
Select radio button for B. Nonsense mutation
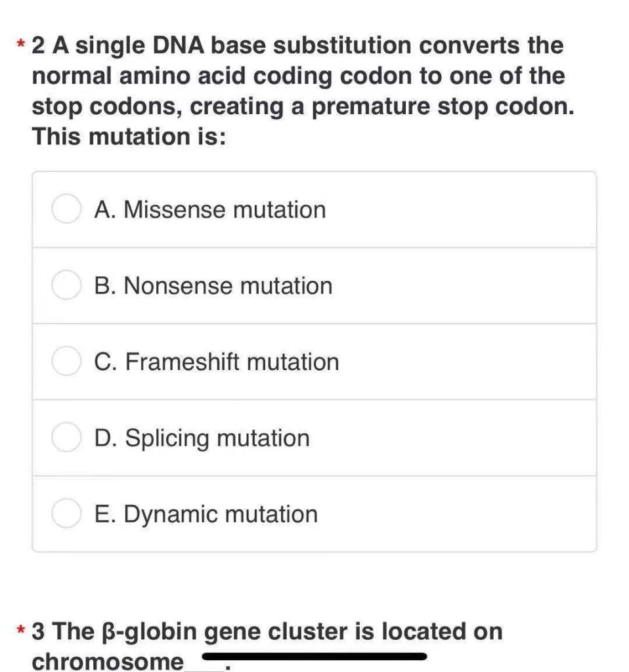tap(66, 285)
